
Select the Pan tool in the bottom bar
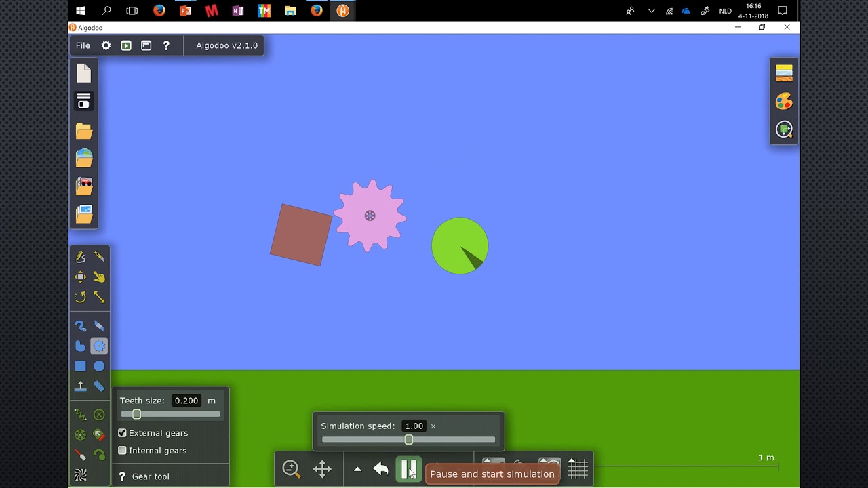(x=322, y=468)
